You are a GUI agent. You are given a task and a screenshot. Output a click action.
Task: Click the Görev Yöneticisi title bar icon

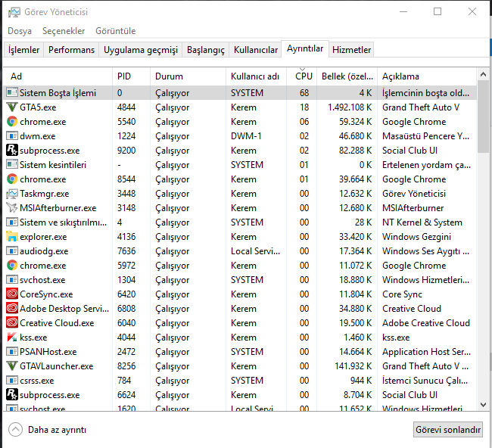14,12
